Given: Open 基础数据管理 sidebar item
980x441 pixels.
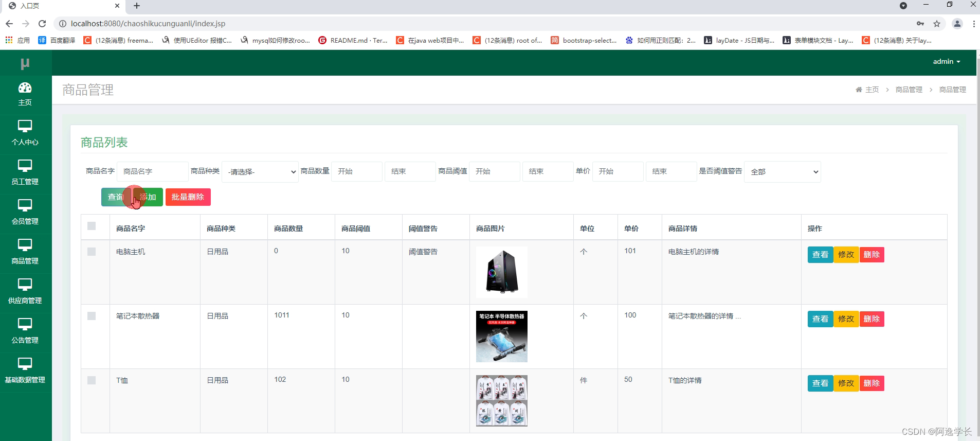Looking at the screenshot, I should [25, 371].
